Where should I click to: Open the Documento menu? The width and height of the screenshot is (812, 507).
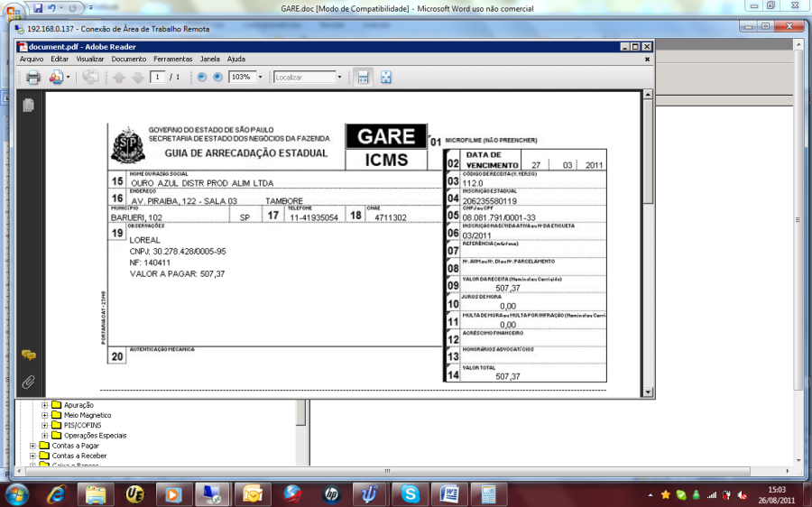pyautogui.click(x=129, y=59)
